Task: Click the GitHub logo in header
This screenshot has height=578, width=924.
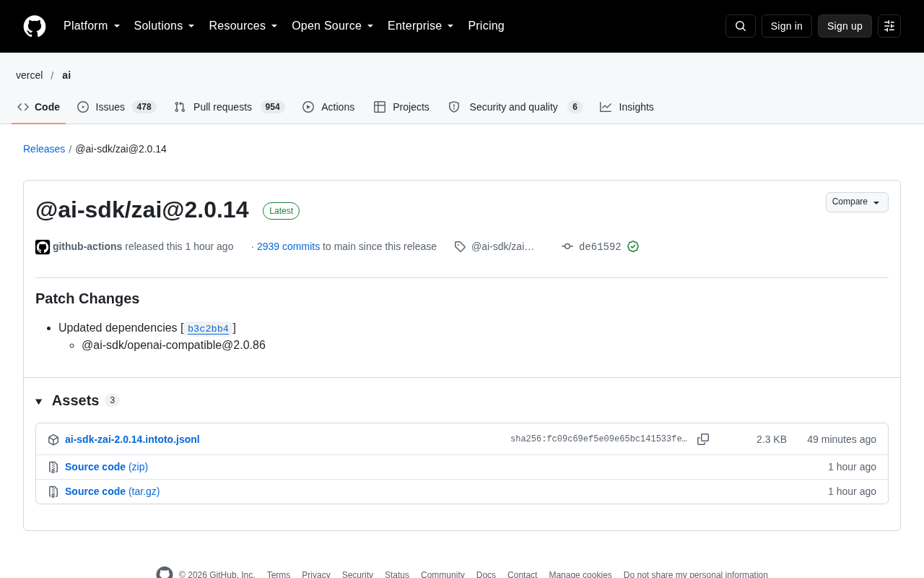Action: (x=35, y=26)
